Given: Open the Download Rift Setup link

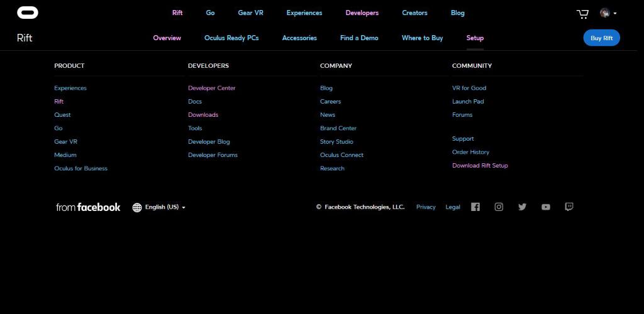Looking at the screenshot, I should point(480,166).
